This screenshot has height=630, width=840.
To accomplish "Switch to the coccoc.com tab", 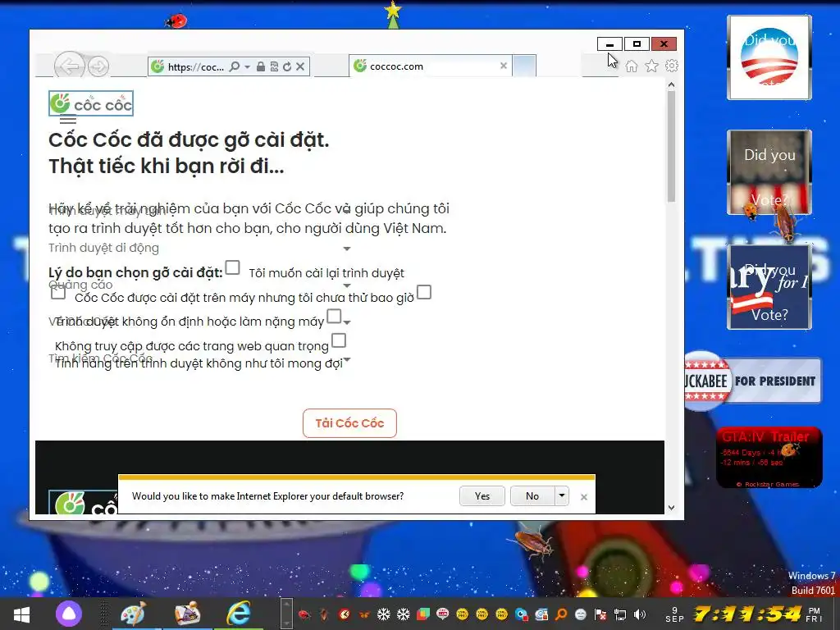I will tap(428, 66).
